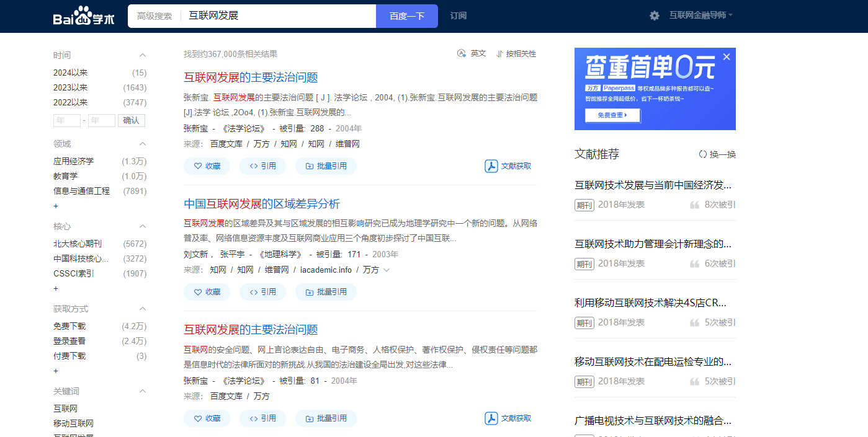Viewport: 868px width, 437px height.
Task: Open 文献获取 PDF download for the first result
Action: [x=508, y=166]
